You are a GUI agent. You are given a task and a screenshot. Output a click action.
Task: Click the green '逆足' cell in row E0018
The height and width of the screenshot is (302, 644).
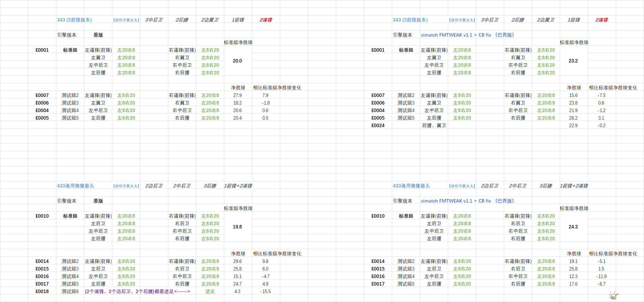coord(210,291)
